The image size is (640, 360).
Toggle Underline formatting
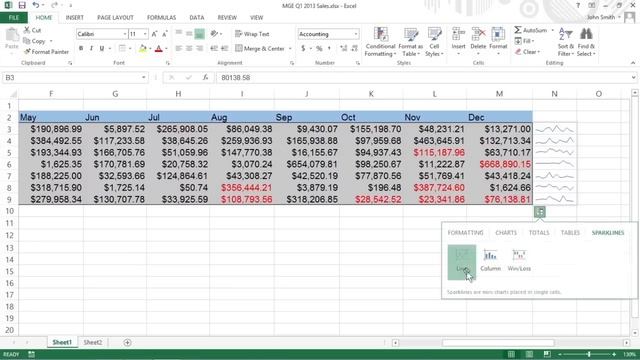tap(102, 49)
